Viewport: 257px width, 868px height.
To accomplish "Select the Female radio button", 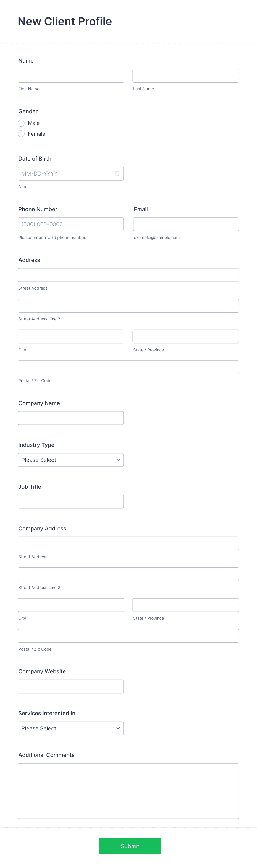I will point(21,134).
